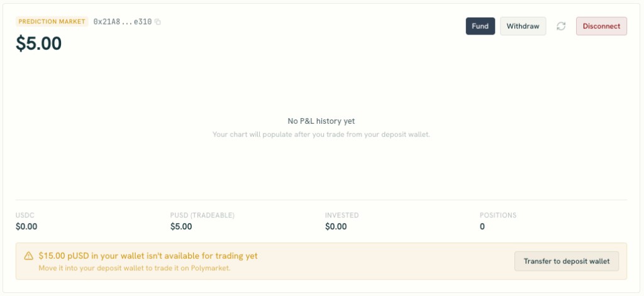Screen dimensions: 644x296
Task: Click the Positions label
Action: 498,215
